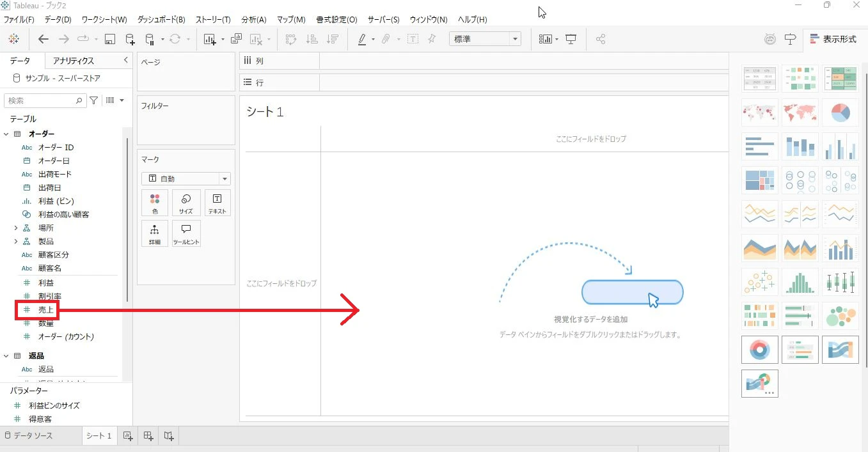This screenshot has height=452, width=868.
Task: Open the data pane view options dropdown
Action: coord(115,100)
